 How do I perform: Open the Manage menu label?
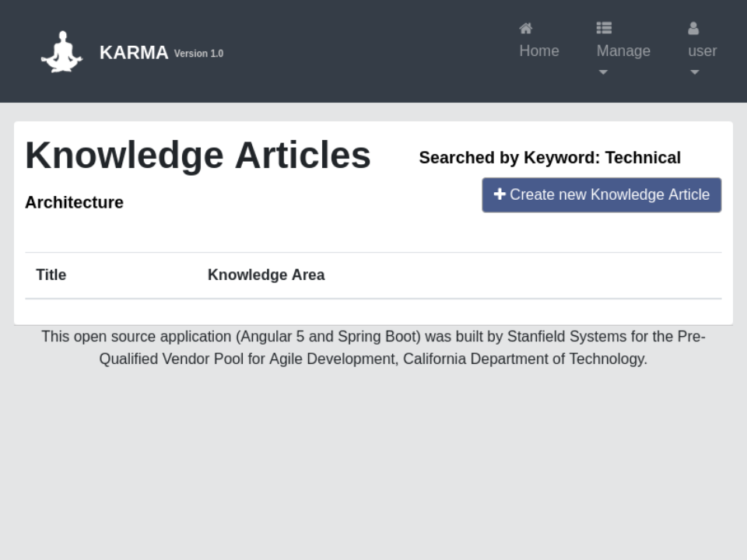[623, 51]
